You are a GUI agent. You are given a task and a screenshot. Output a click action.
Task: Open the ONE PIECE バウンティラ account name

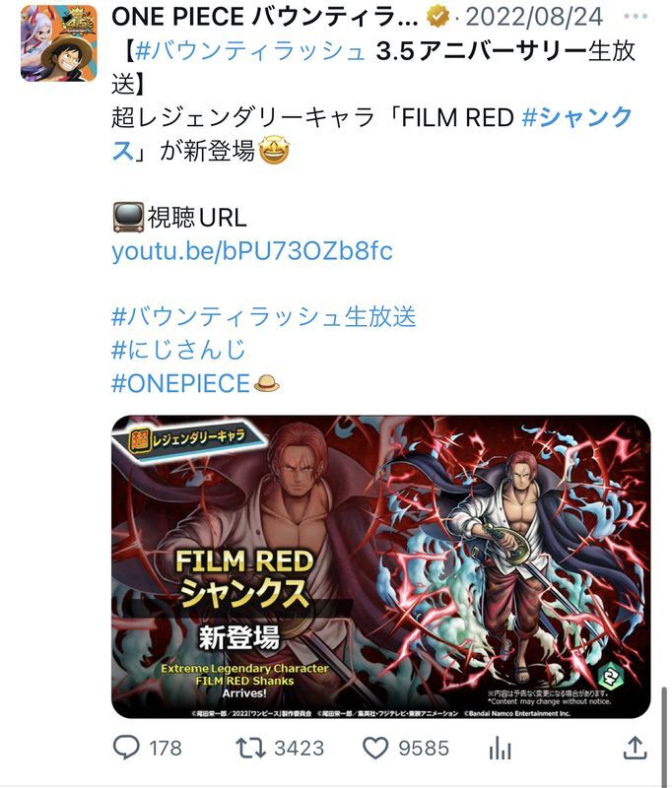click(x=265, y=17)
